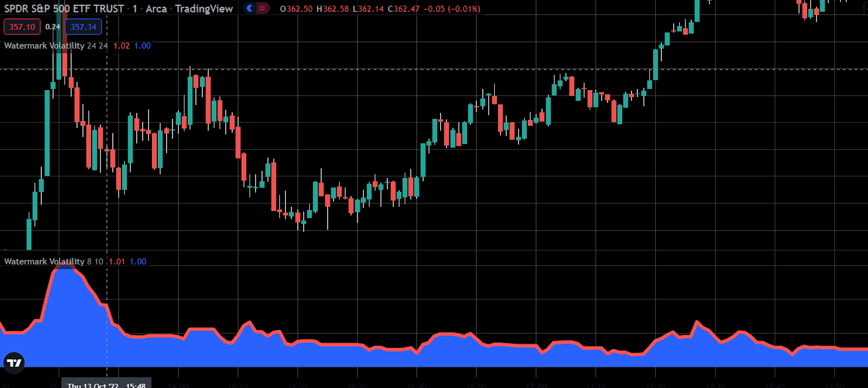Click the 'TradingView' text in the chart title
Viewport: 868px width, 388px height.
204,9
